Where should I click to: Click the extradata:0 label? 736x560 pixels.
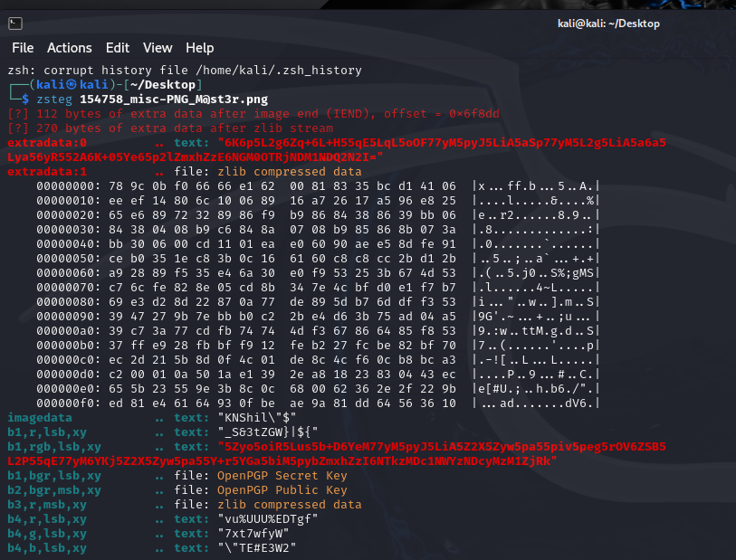(47, 142)
